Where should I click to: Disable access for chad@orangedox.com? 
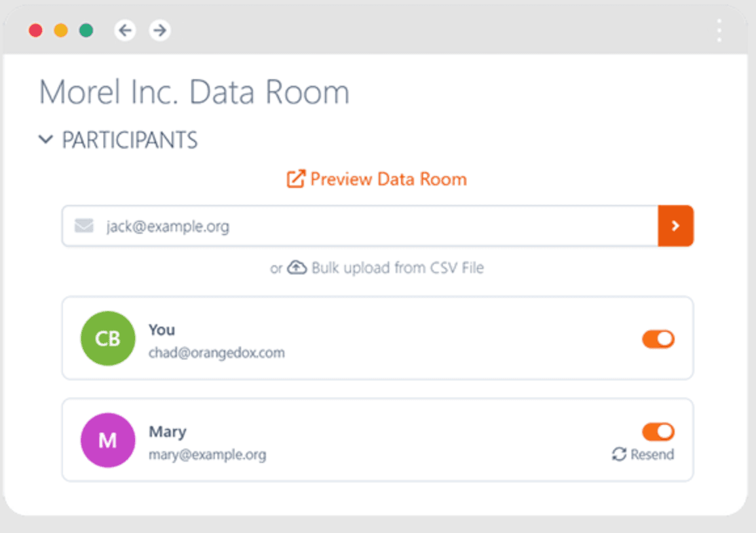[x=658, y=339]
